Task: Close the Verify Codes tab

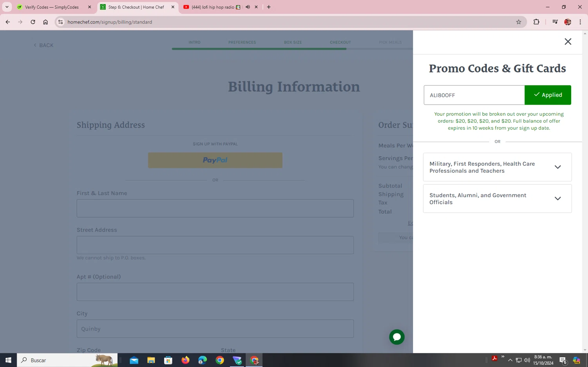Action: click(x=89, y=7)
